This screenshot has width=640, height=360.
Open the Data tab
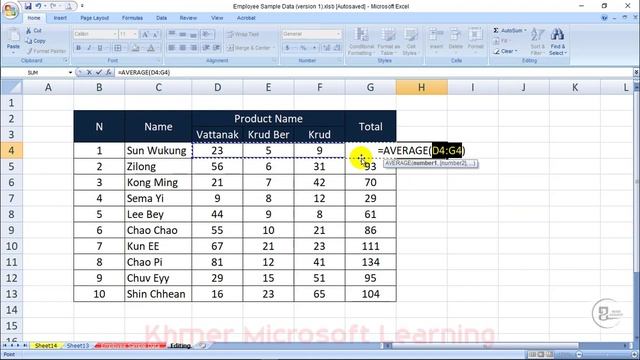point(162,18)
